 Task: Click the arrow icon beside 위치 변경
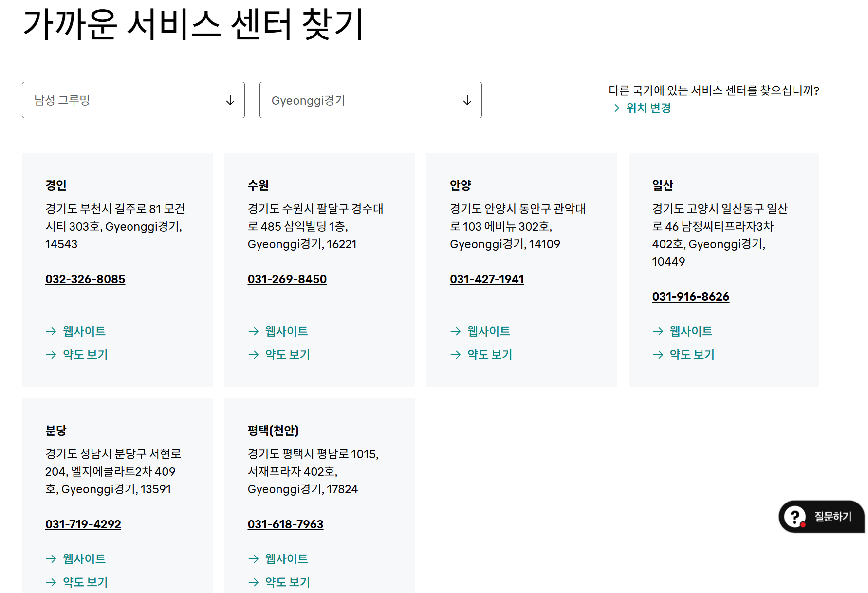pos(614,108)
